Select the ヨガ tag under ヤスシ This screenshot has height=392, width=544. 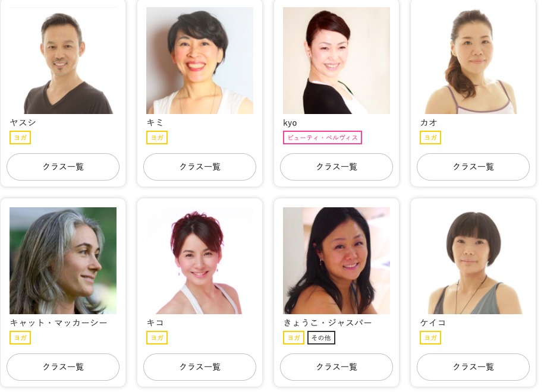pyautogui.click(x=20, y=138)
